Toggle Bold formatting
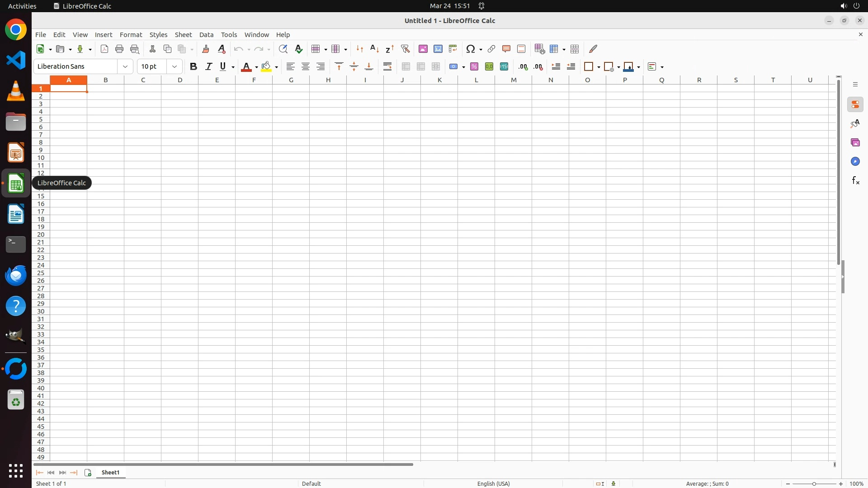This screenshot has height=488, width=868. 193,66
